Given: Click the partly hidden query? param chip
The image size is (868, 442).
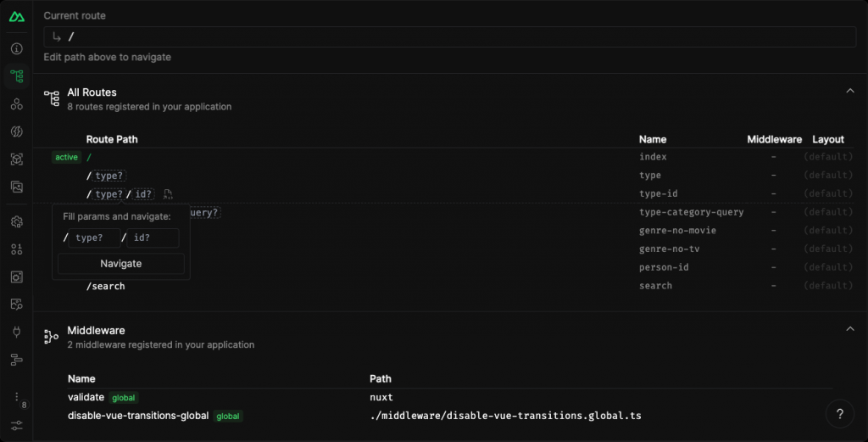Looking at the screenshot, I should (205, 213).
